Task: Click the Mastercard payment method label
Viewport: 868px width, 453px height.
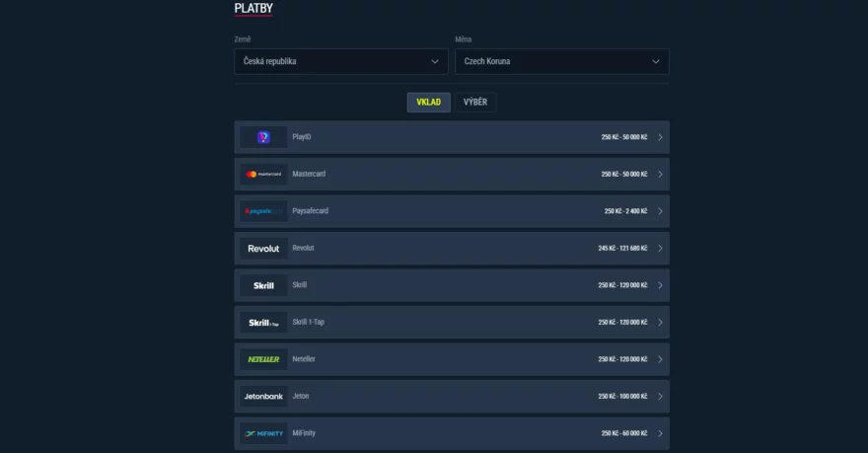Action: coord(309,174)
